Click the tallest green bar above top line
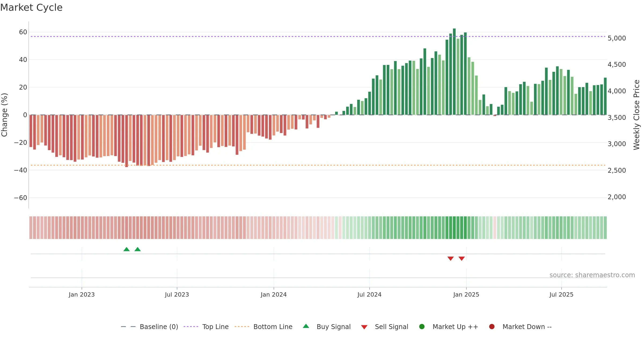 coord(454,72)
